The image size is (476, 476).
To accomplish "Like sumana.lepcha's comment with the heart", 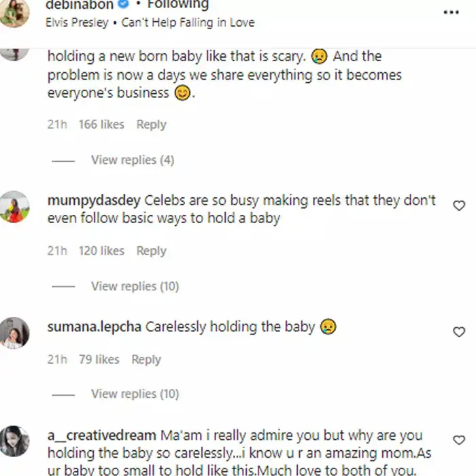I will click(459, 332).
